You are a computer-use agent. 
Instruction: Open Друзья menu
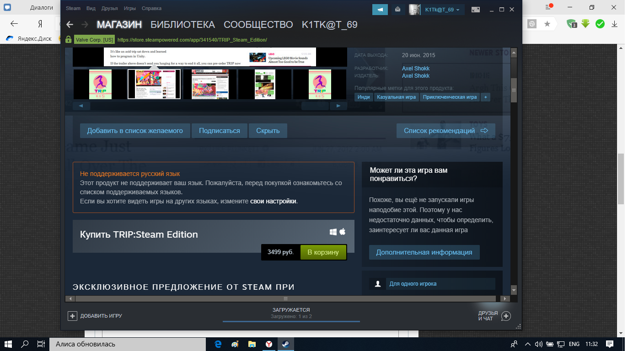109,9
